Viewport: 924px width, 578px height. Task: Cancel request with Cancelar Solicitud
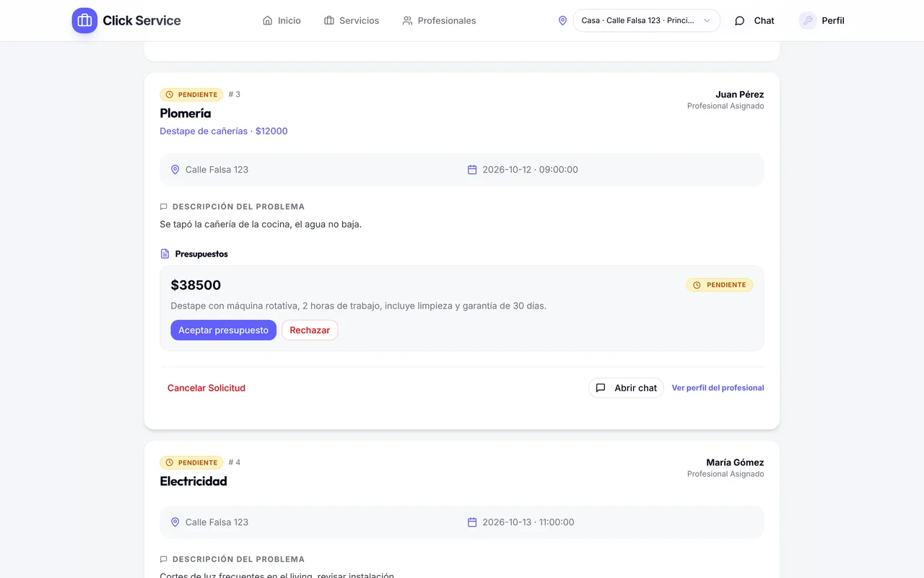pos(206,388)
